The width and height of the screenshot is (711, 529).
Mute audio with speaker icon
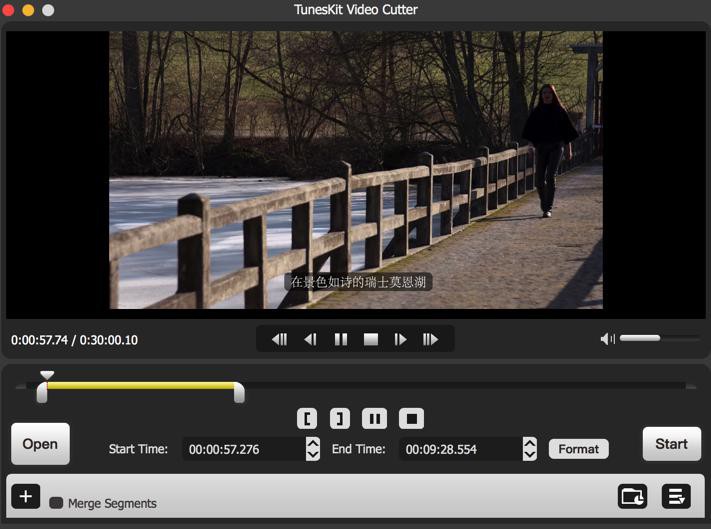tap(608, 339)
